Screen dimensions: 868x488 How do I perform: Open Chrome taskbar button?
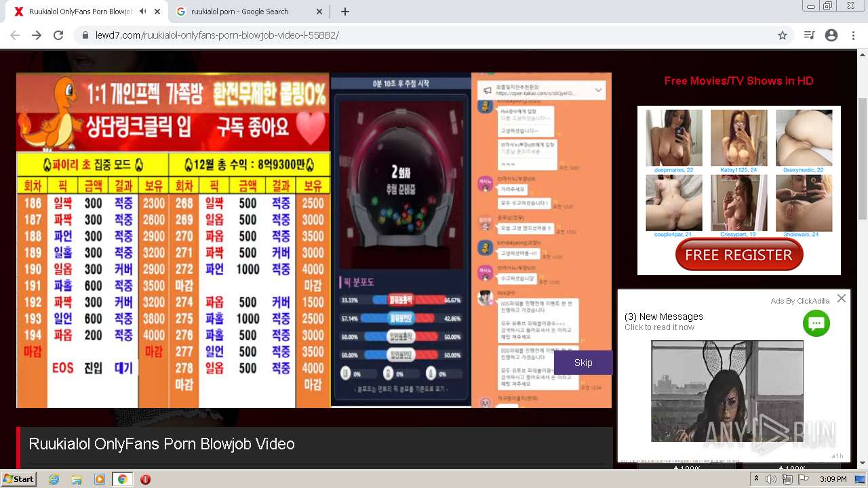coord(122,479)
